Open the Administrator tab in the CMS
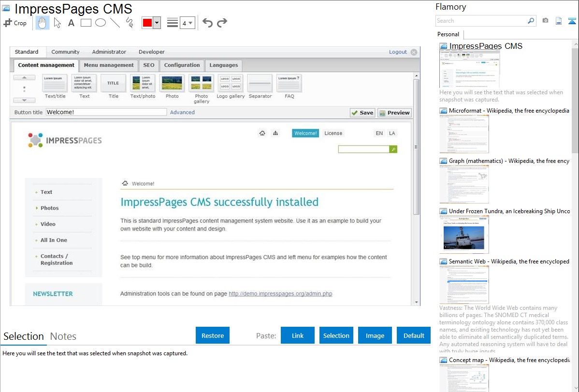Image resolution: width=579 pixels, height=392 pixels. click(109, 52)
